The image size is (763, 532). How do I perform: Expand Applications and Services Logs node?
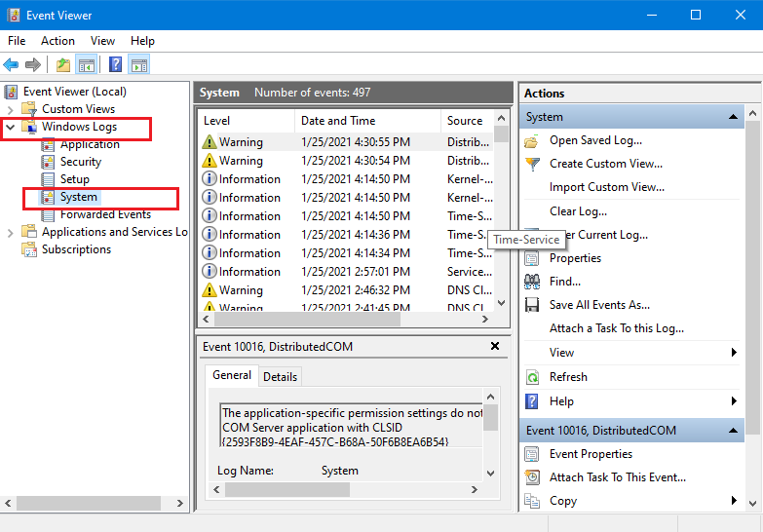[x=11, y=232]
